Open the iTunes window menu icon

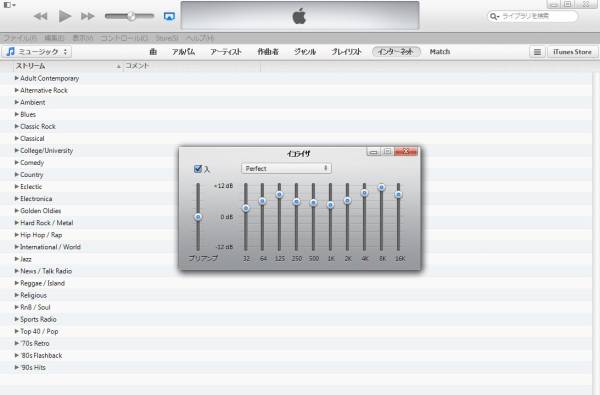click(x=9, y=5)
